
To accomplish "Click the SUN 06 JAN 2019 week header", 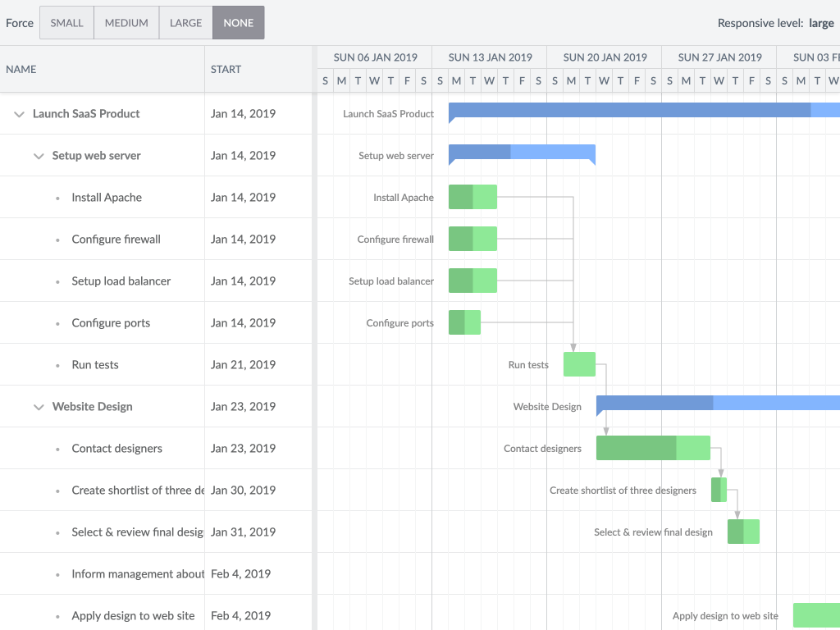I will (375, 57).
